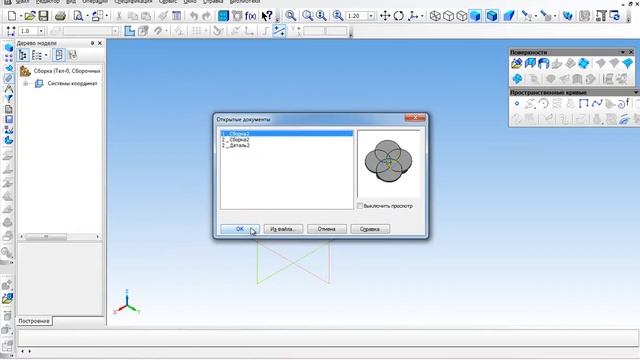Redo the last undone action
The height and width of the screenshot is (360, 640).
[206, 16]
